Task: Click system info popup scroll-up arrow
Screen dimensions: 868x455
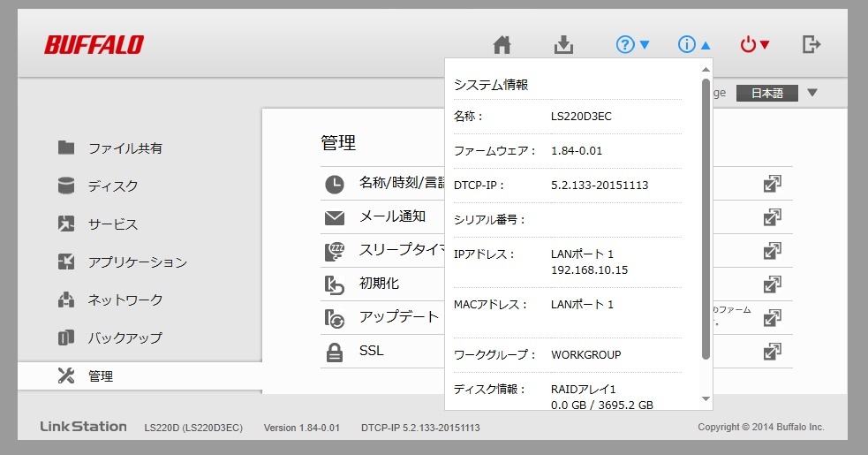Action: pyautogui.click(x=706, y=70)
